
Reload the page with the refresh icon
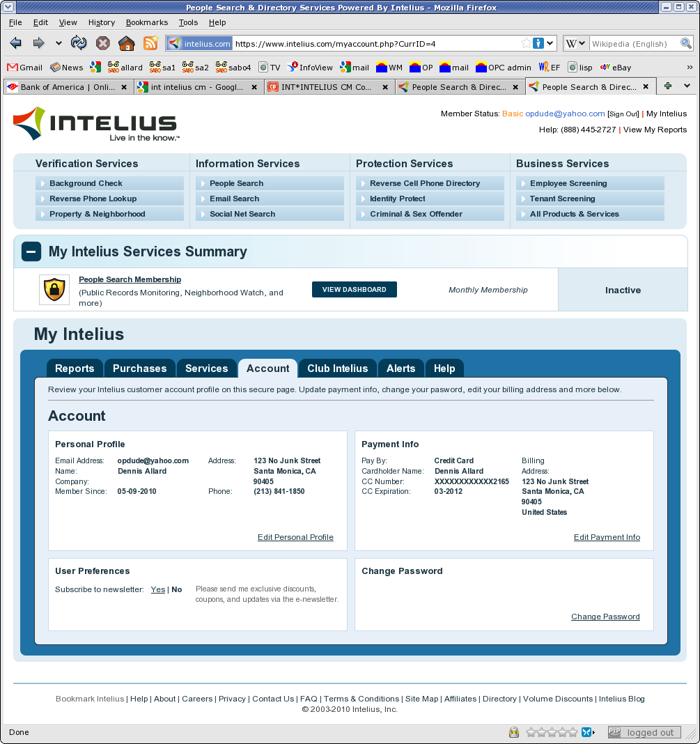click(x=79, y=43)
